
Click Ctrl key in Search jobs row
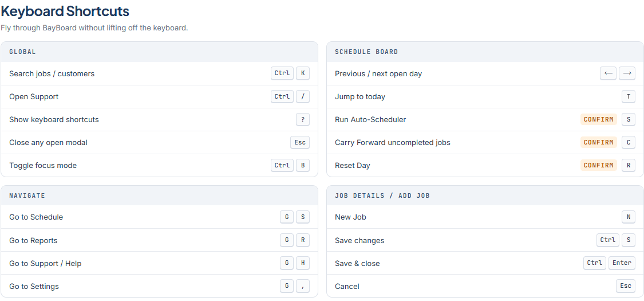point(282,73)
